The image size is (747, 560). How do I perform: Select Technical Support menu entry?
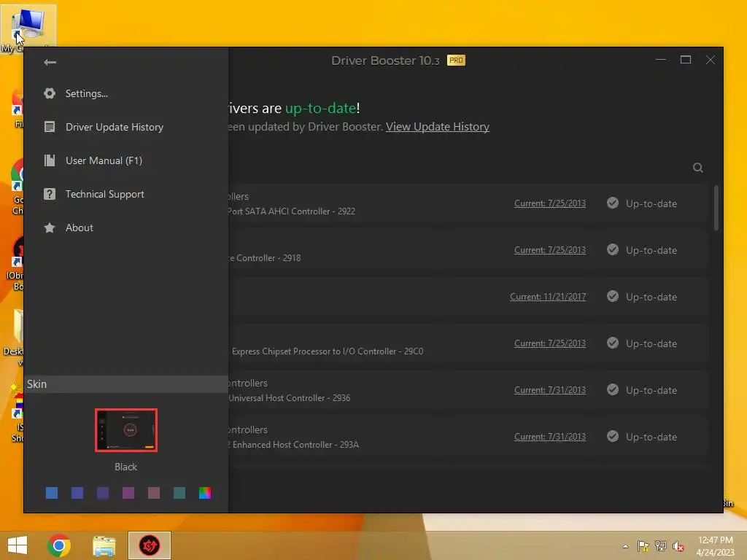(105, 194)
